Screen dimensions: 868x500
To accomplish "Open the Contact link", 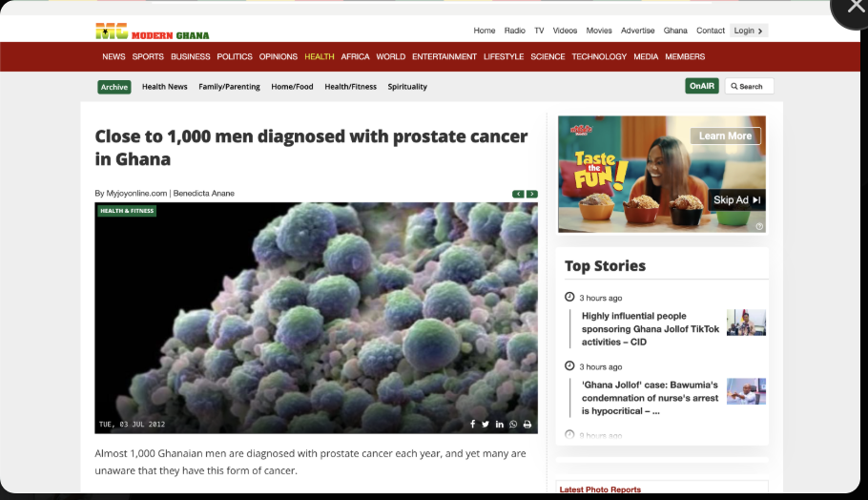I will [x=711, y=31].
